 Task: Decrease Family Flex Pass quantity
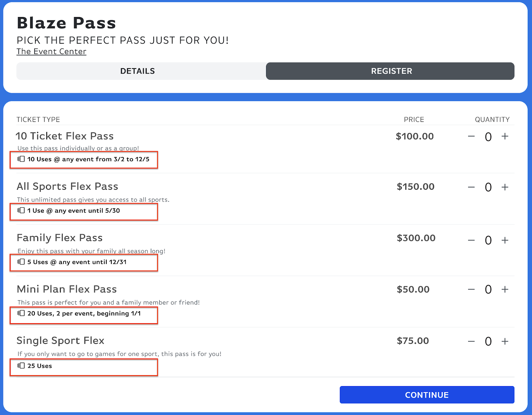click(471, 240)
